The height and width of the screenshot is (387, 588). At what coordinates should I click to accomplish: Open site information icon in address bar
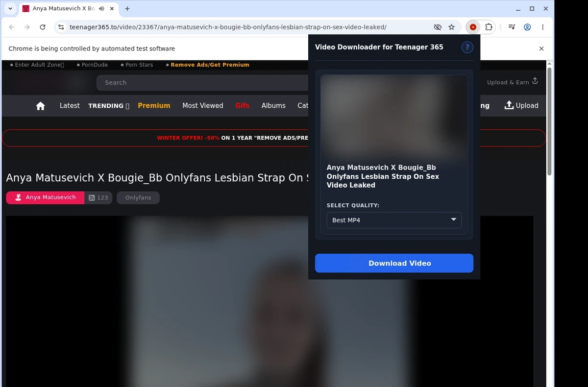point(61,27)
